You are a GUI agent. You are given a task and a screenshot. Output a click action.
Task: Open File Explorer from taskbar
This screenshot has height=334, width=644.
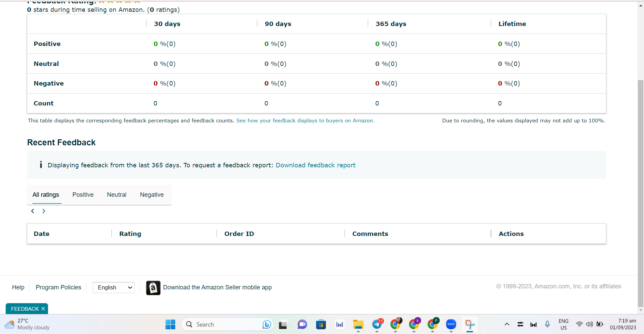(x=358, y=325)
